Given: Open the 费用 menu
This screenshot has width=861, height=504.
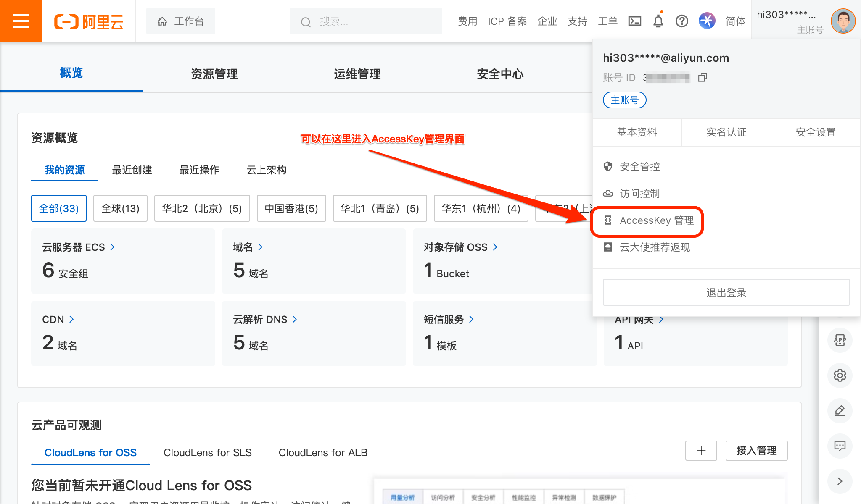Looking at the screenshot, I should (x=467, y=21).
